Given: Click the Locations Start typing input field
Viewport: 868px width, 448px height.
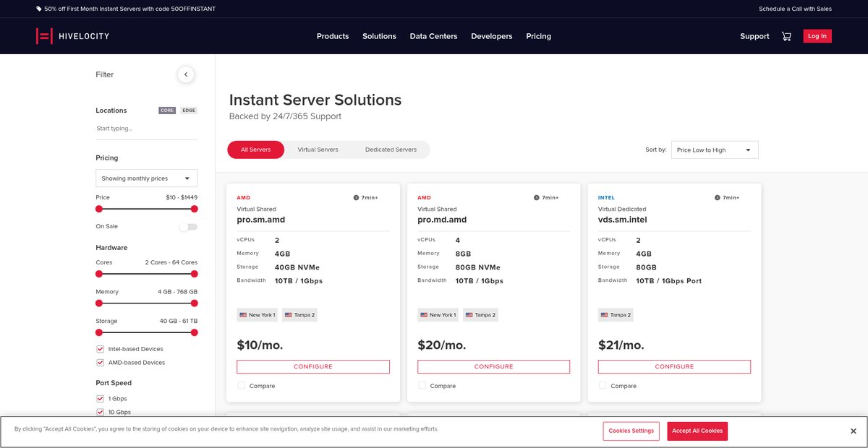Looking at the screenshot, I should (146, 129).
